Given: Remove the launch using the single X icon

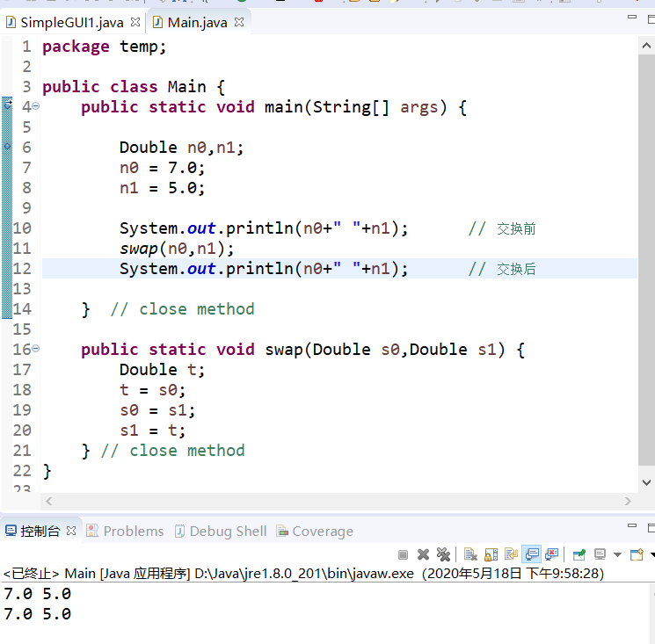Looking at the screenshot, I should [x=423, y=554].
